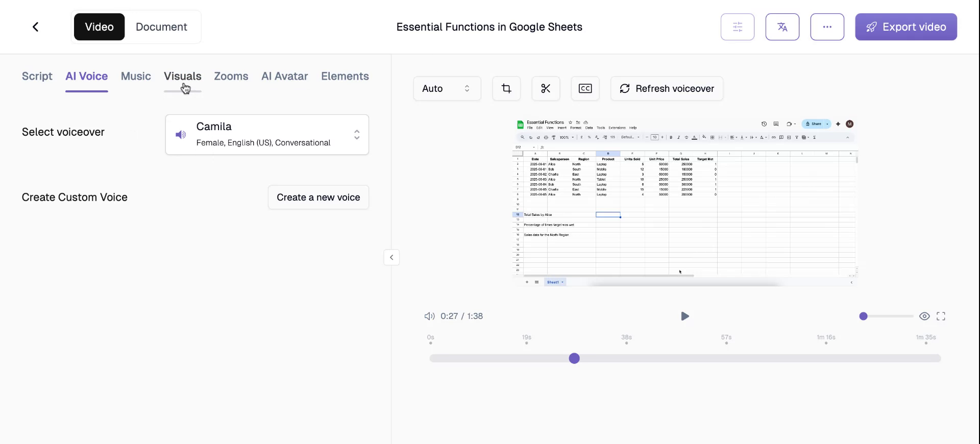Play the video preview
The image size is (980, 444).
tap(685, 316)
